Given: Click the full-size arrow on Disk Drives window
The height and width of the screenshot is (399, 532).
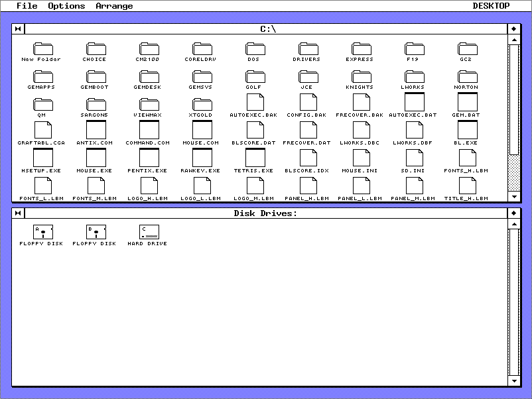Looking at the screenshot, I should point(513,213).
